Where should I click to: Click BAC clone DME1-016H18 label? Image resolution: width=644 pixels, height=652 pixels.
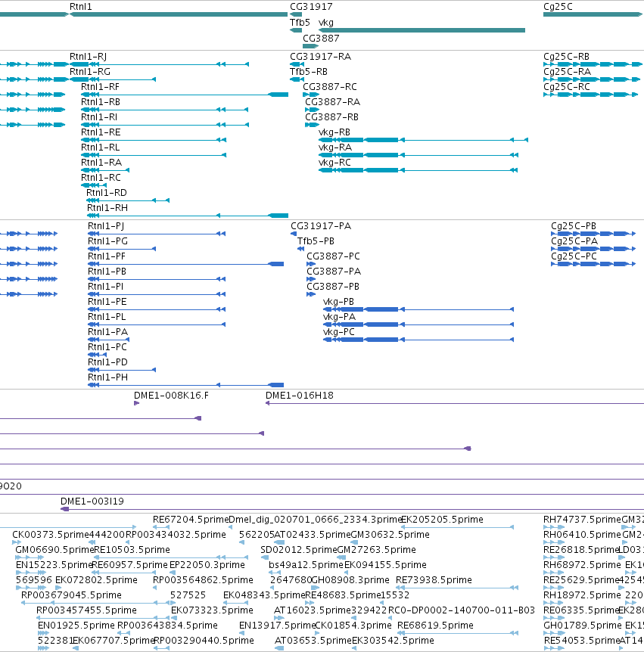[300, 396]
